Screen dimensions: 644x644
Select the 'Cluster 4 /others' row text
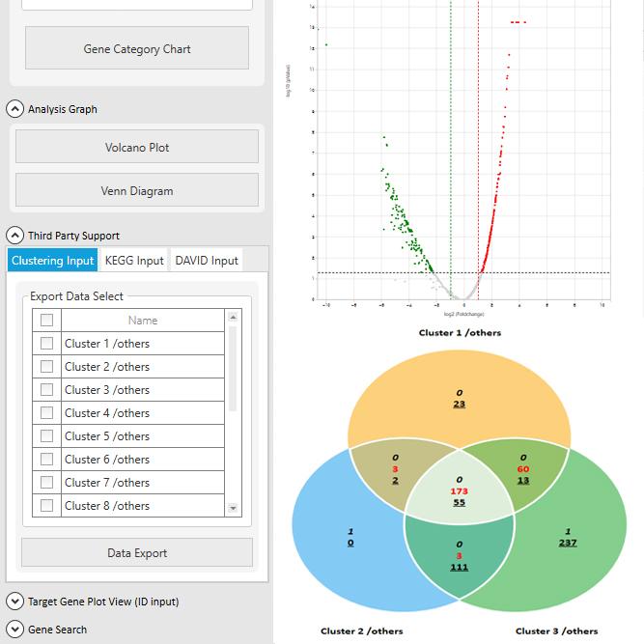[107, 413]
